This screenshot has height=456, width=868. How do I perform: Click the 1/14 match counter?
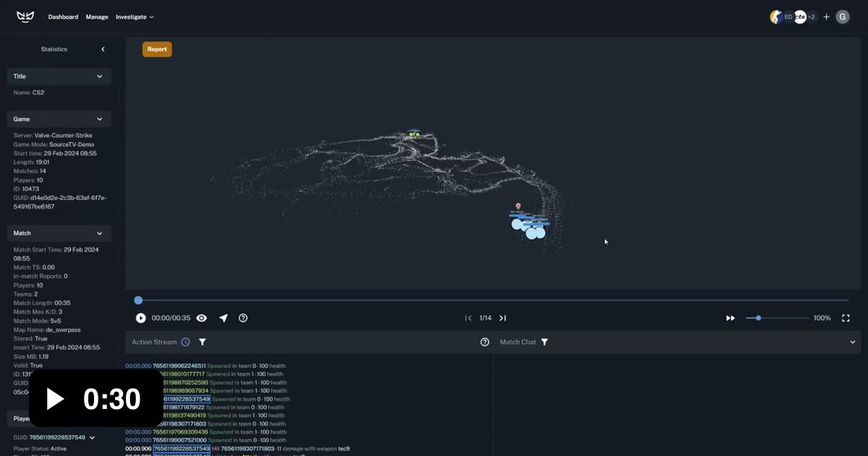485,318
